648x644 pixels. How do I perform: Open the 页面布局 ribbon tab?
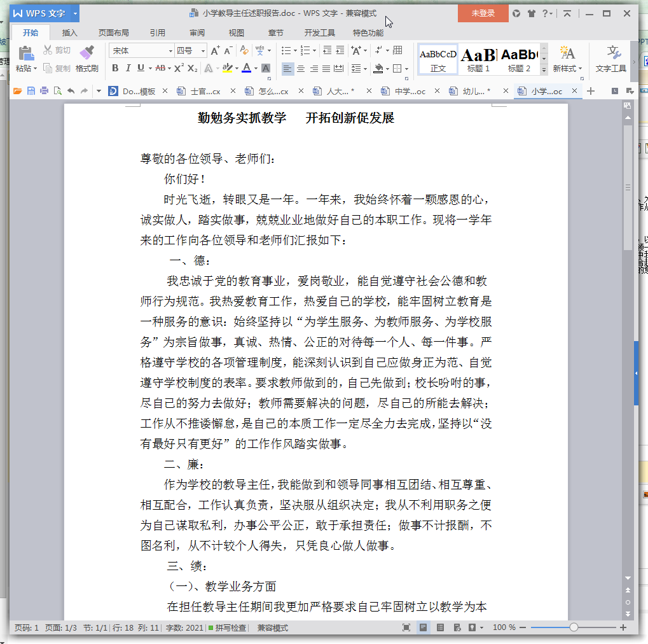[x=113, y=33]
